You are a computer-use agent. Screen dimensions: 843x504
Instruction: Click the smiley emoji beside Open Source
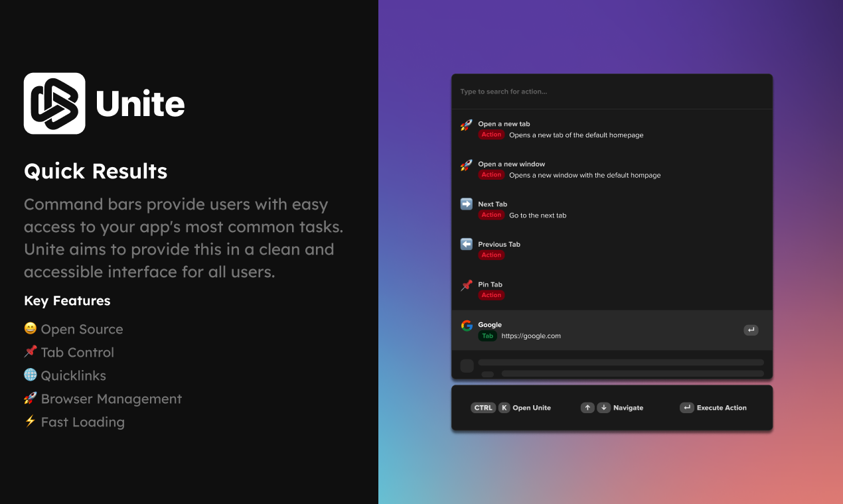[31, 328]
